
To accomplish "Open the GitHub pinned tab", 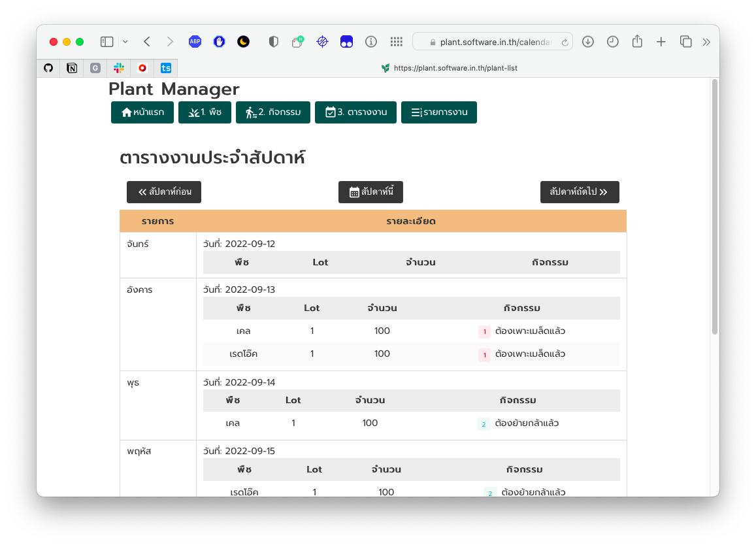I will (x=48, y=68).
